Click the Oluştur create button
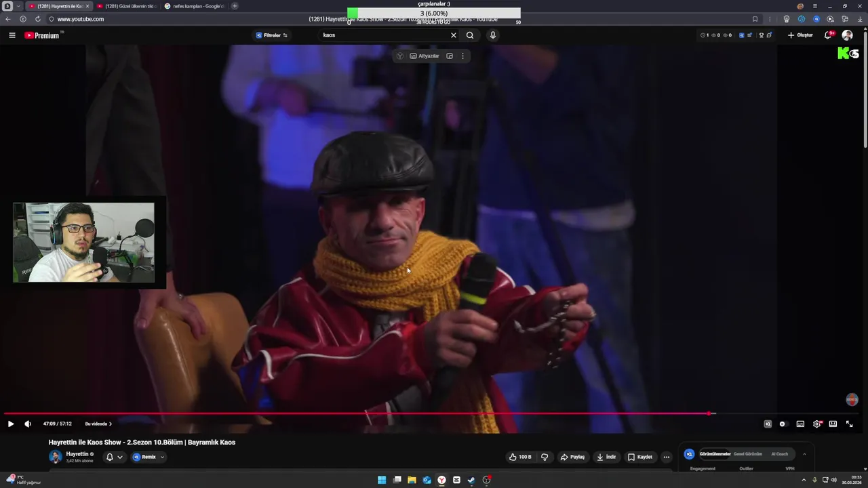Viewport: 868px width, 488px height. pos(800,35)
